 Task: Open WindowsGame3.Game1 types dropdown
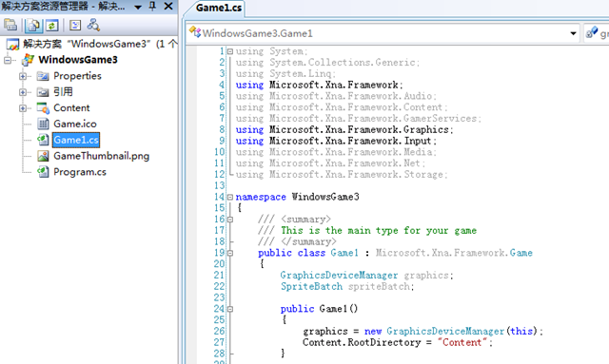pos(573,33)
